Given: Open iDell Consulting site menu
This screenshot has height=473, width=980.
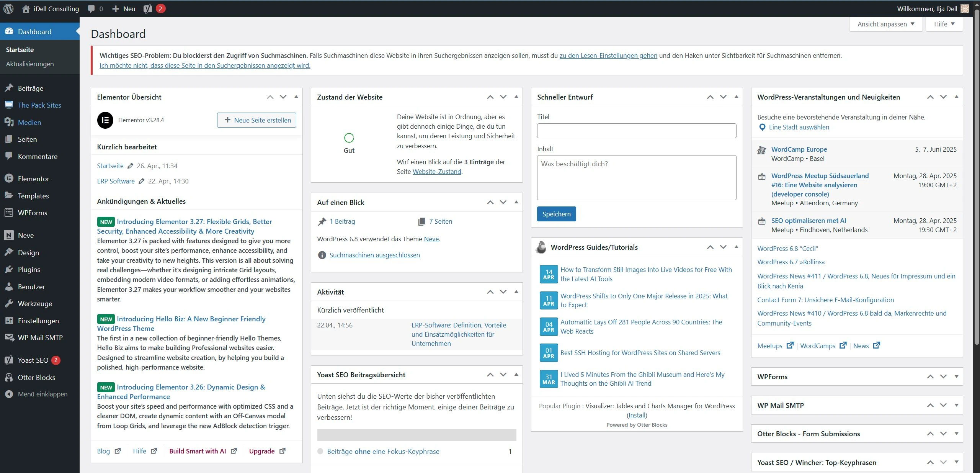Looking at the screenshot, I should point(51,9).
